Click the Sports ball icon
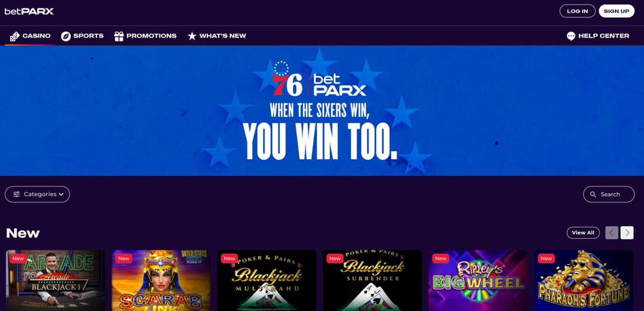644x311 pixels. click(66, 36)
